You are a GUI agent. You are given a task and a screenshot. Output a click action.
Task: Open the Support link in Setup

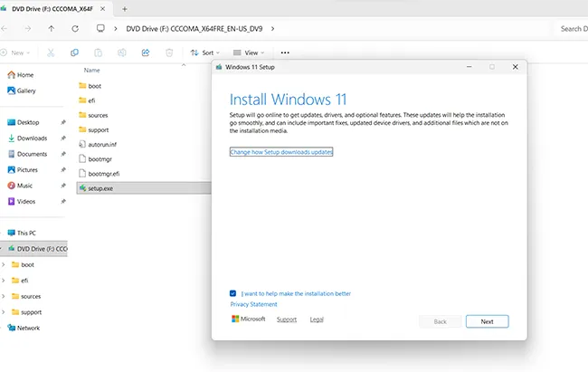click(287, 320)
